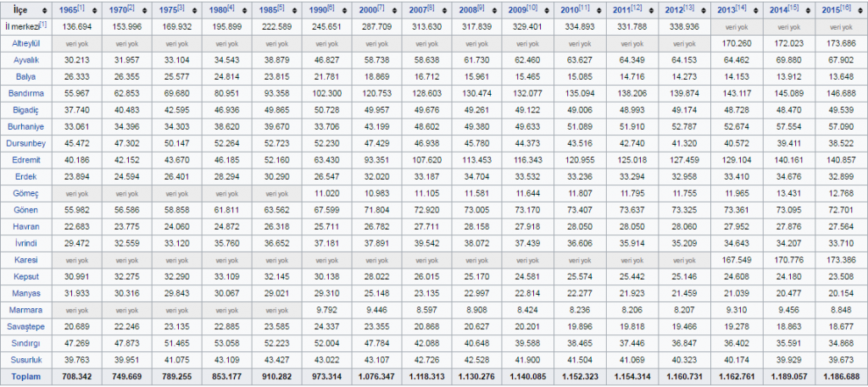The height and width of the screenshot is (387, 868).
Task: Select the Toplam cell for 2015
Action: (x=839, y=375)
